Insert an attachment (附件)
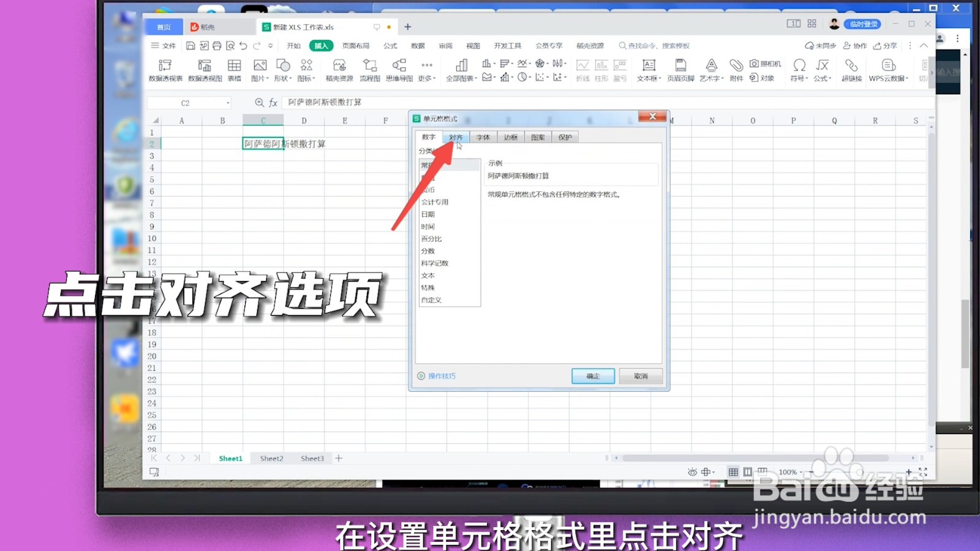 click(x=737, y=70)
